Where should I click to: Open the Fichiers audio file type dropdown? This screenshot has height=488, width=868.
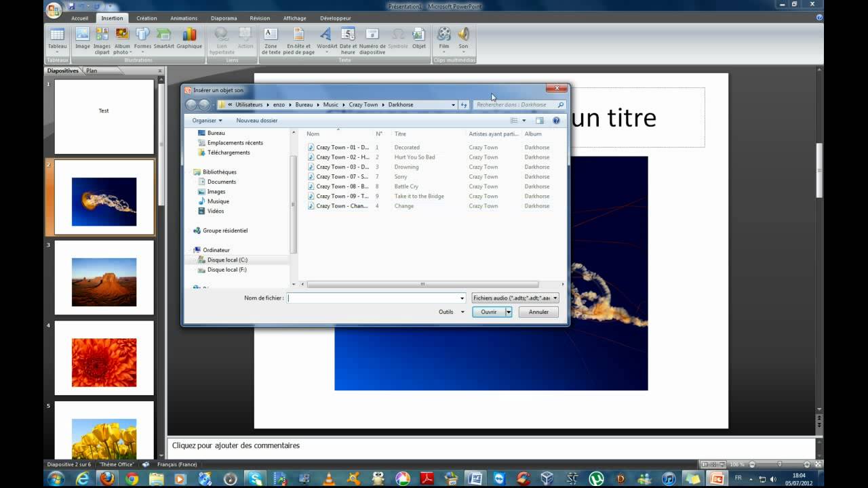click(x=515, y=298)
